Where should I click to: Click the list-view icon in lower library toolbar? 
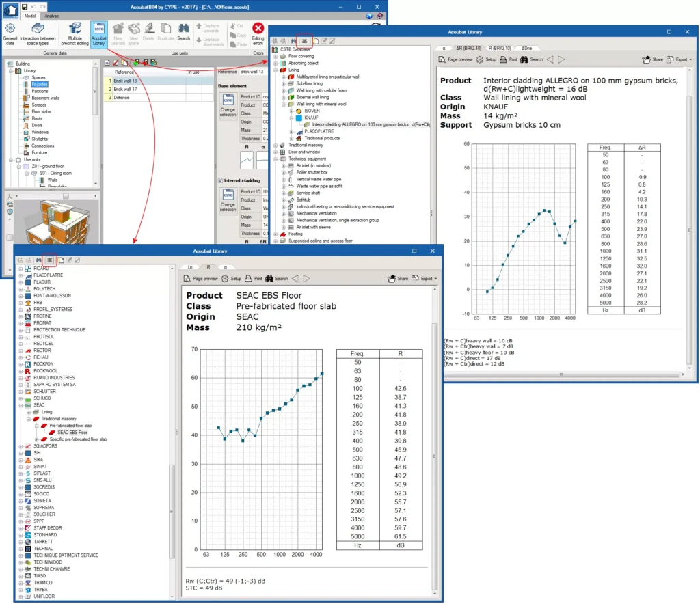click(x=49, y=260)
